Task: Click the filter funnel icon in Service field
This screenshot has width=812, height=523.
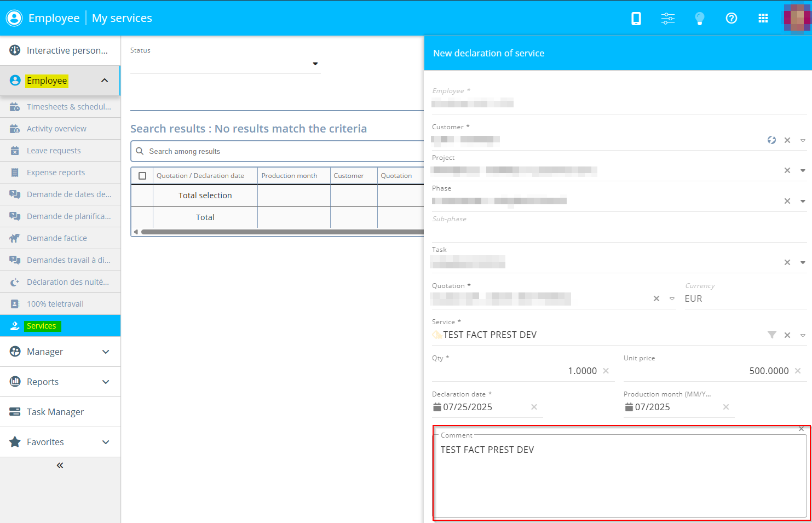Action: (x=771, y=335)
